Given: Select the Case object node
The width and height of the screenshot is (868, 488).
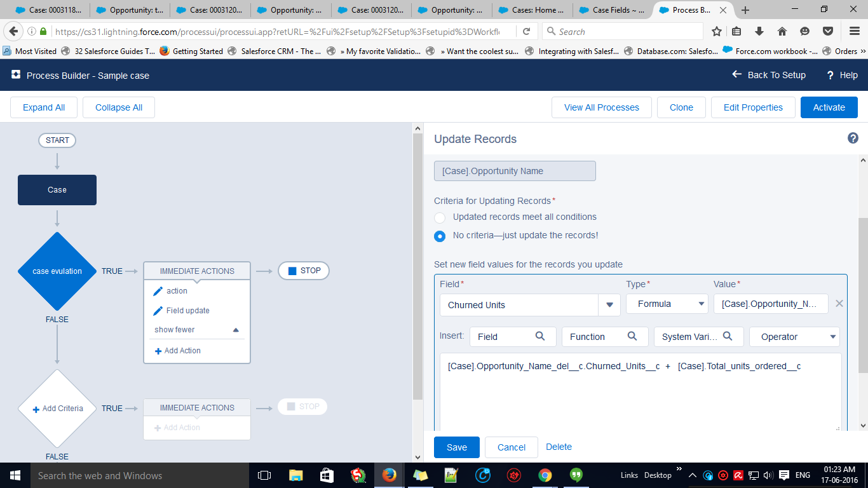Looking at the screenshot, I should coord(57,190).
